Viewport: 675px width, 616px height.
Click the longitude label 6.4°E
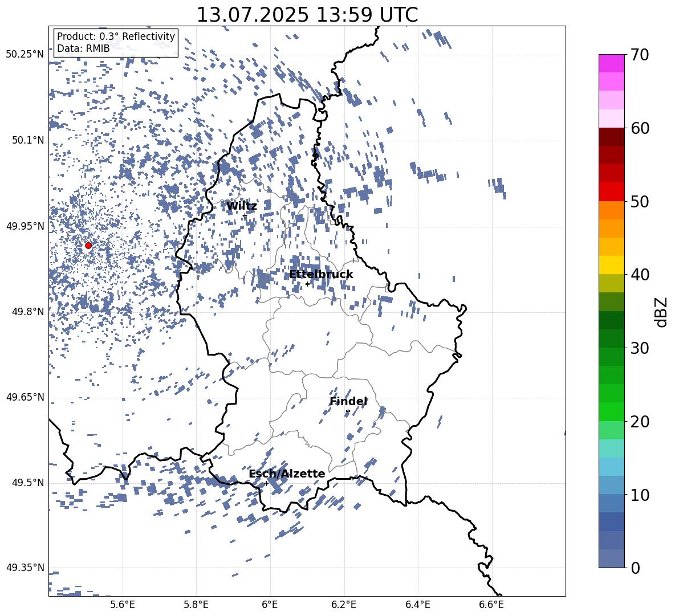[417, 605]
